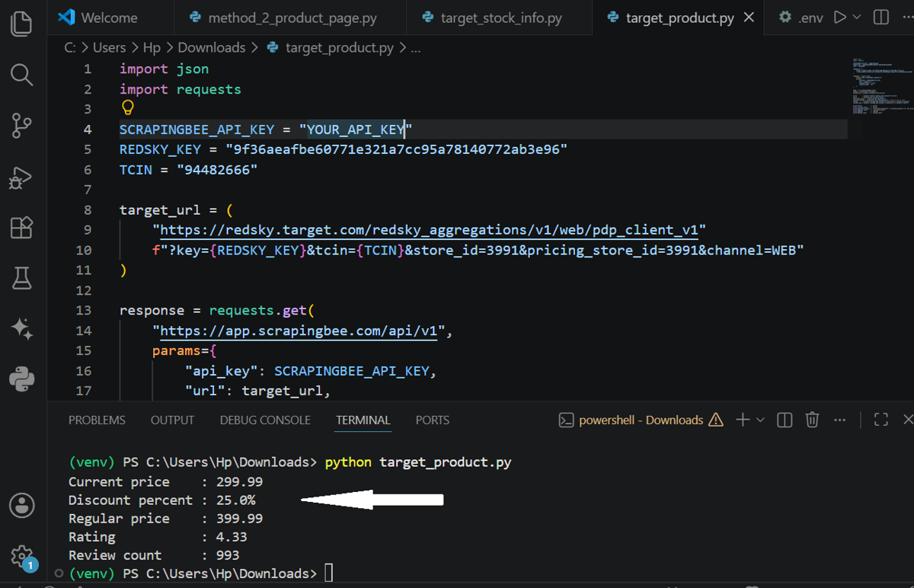Image resolution: width=914 pixels, height=588 pixels.
Task: Show the OUTPUT panel tab
Action: 172,420
